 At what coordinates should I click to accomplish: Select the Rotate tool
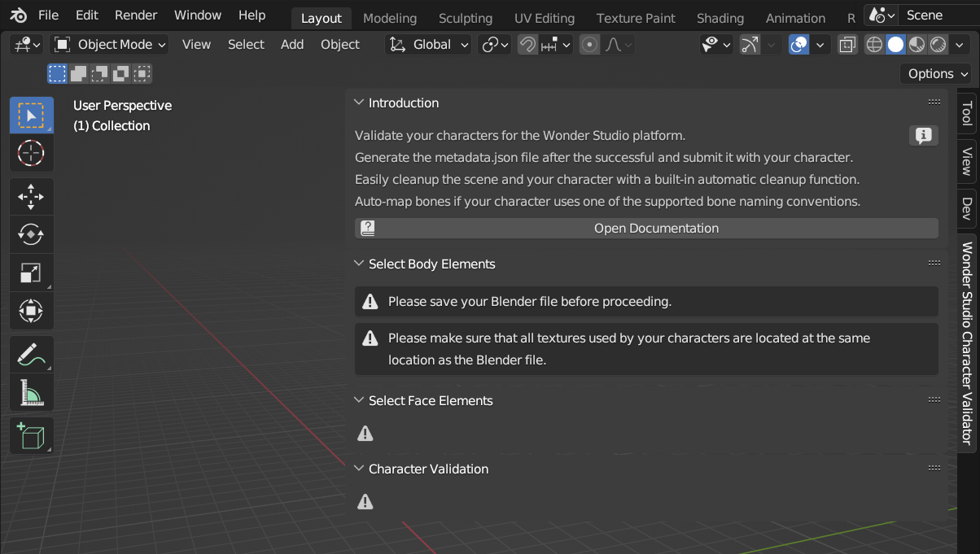coord(31,234)
